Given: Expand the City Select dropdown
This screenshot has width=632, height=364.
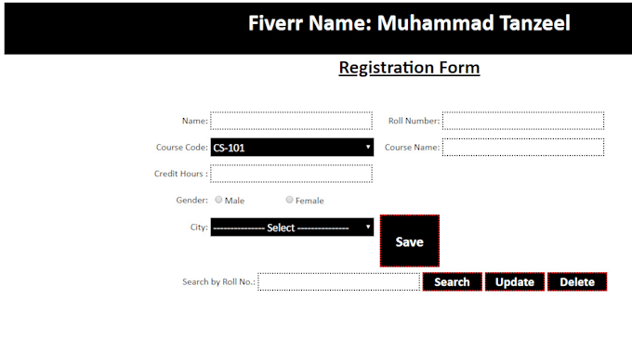Looking at the screenshot, I should coord(292,227).
